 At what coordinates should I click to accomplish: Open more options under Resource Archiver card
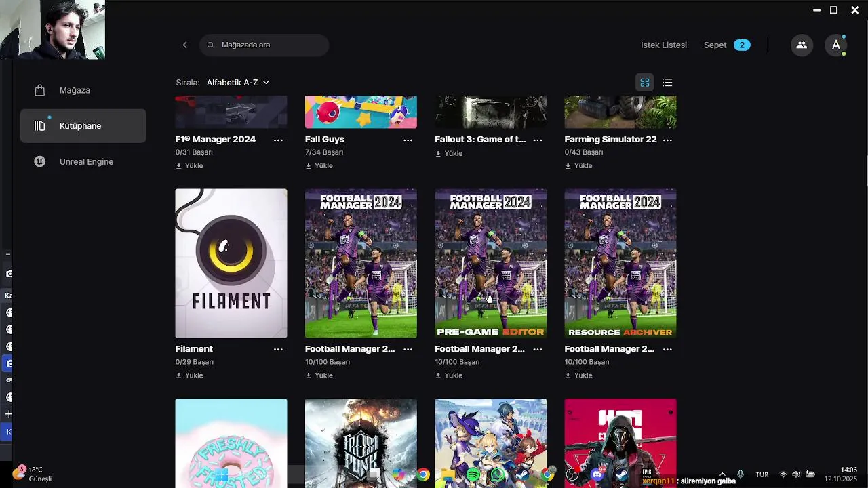click(667, 349)
